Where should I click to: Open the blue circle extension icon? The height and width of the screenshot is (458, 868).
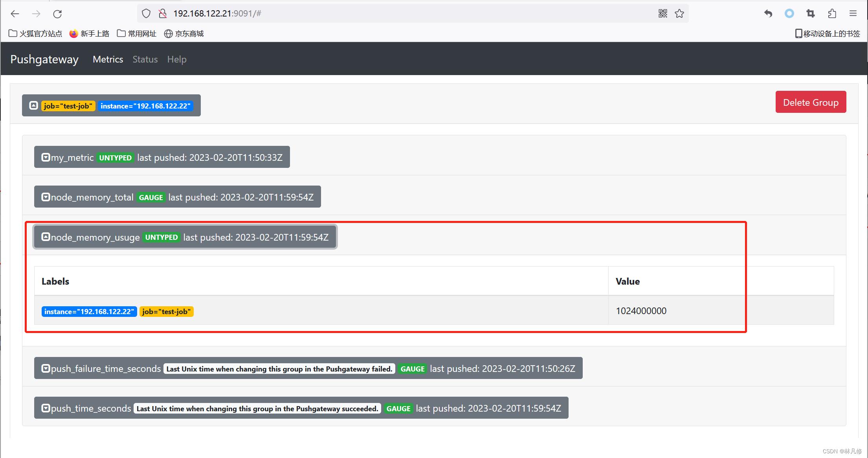tap(789, 14)
